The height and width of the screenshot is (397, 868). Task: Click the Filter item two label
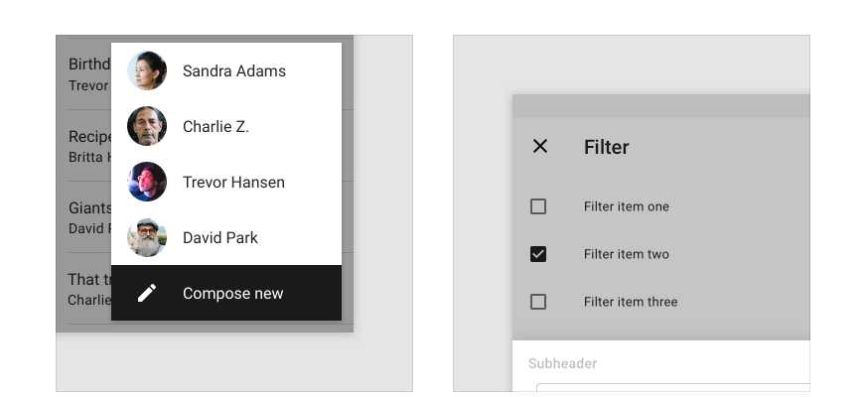[x=626, y=254]
